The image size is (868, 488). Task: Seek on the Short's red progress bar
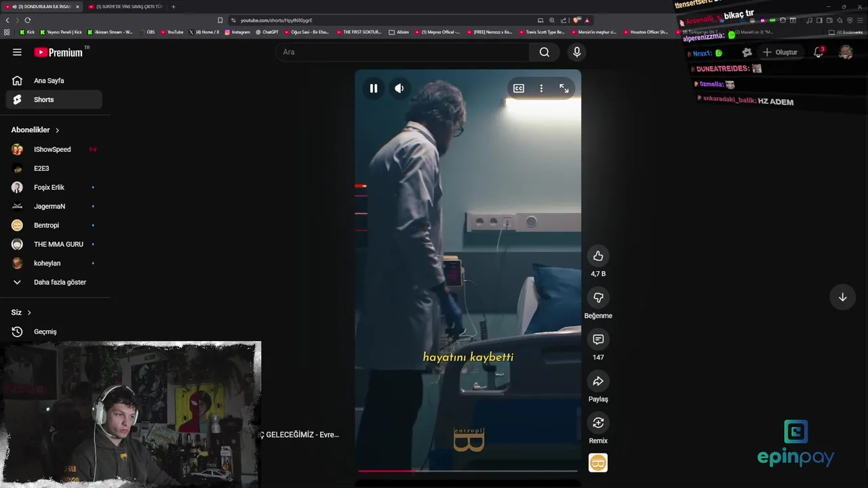(x=468, y=470)
